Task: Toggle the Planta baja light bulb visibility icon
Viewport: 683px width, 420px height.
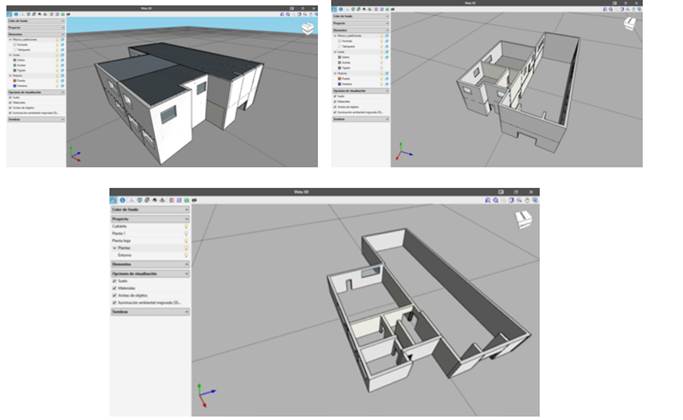Action: pos(185,241)
